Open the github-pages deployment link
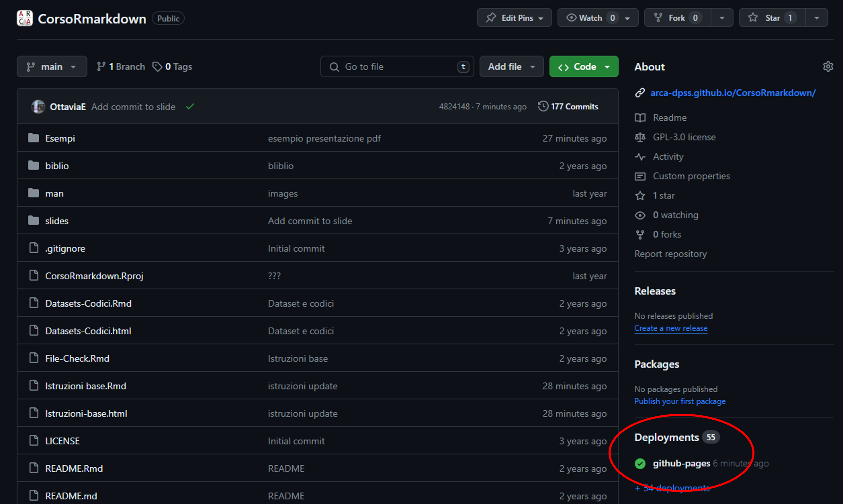 tap(681, 463)
